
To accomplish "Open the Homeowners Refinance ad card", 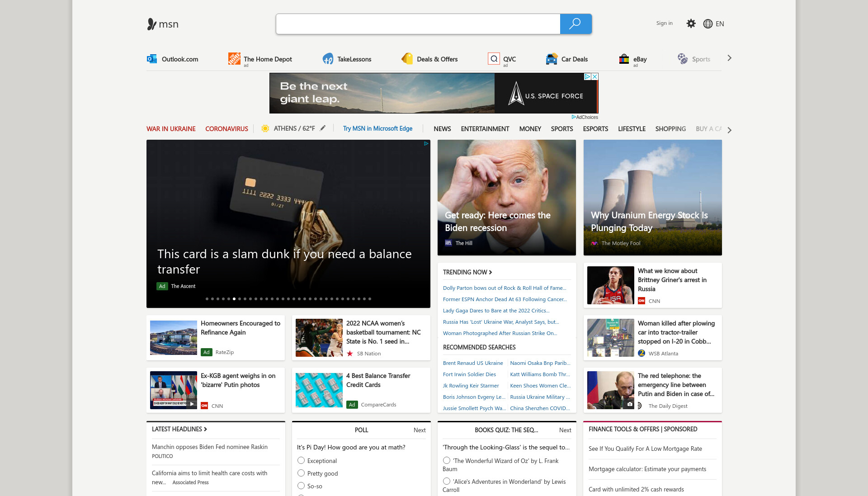I will 215,338.
